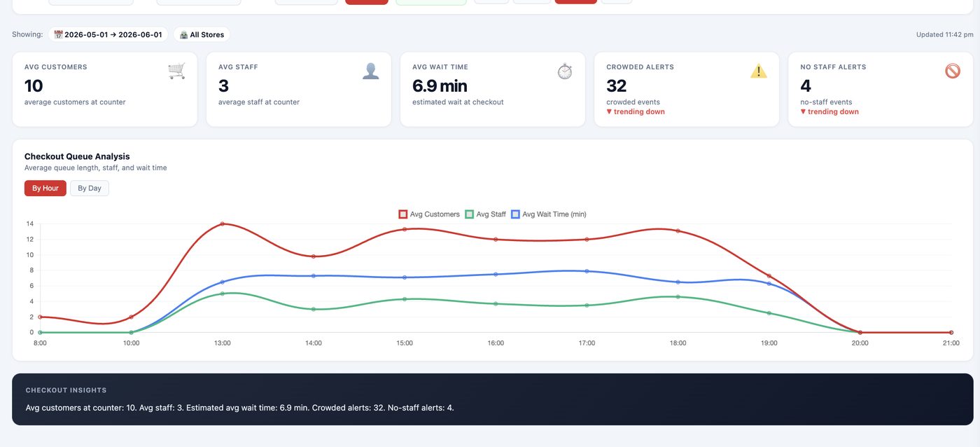Click the 16:00 x-axis label

click(x=496, y=343)
